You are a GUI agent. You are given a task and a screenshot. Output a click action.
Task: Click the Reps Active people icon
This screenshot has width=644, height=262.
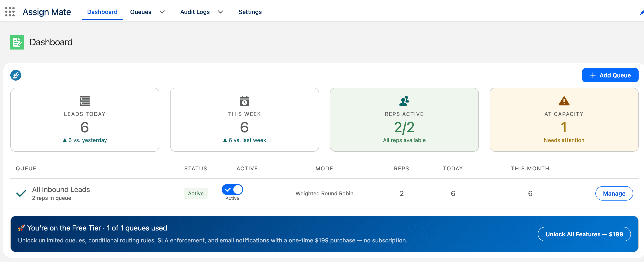[x=404, y=101]
